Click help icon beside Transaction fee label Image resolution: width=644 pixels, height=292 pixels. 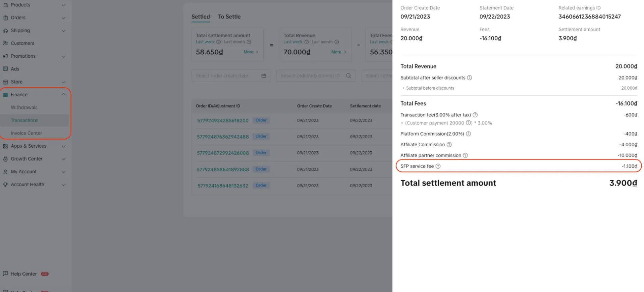coord(475,115)
